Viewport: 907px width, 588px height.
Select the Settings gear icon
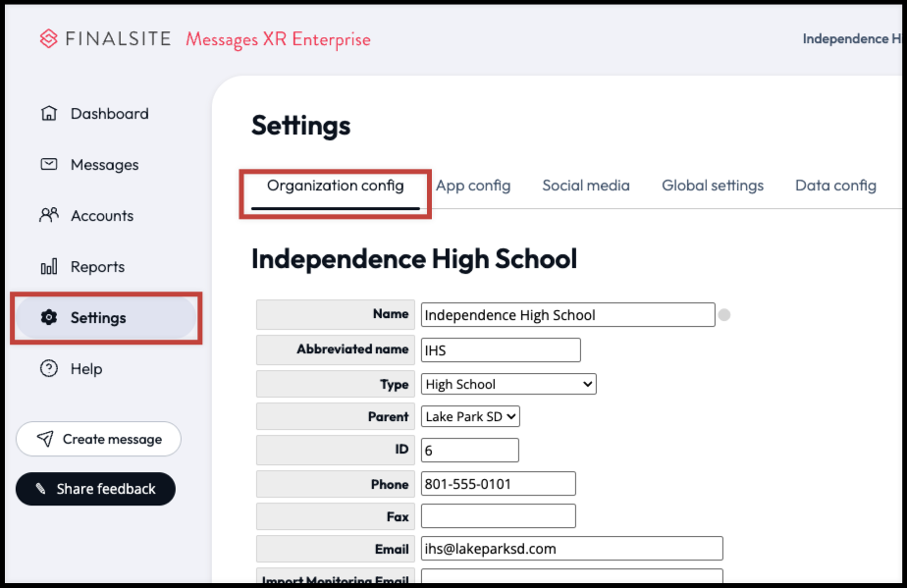coord(49,317)
